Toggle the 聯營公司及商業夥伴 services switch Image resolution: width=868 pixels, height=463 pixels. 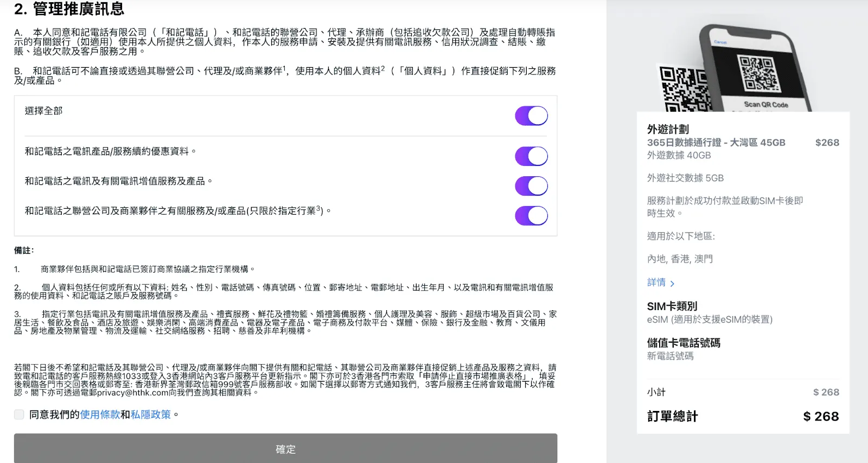click(x=531, y=216)
